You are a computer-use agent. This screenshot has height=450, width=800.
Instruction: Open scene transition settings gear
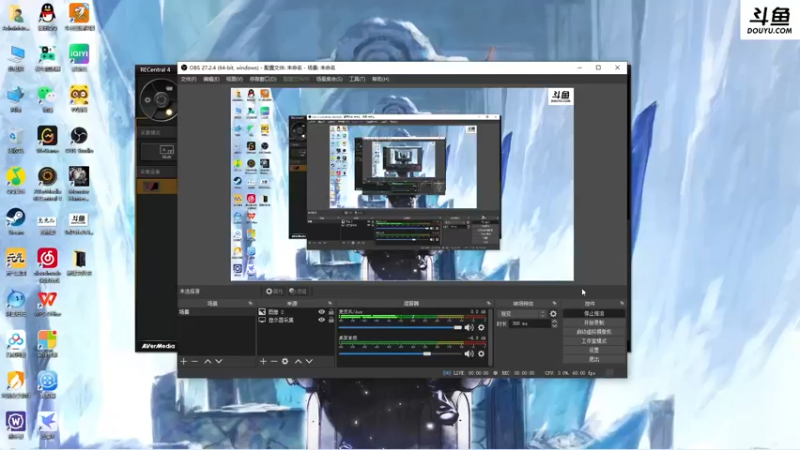[553, 314]
